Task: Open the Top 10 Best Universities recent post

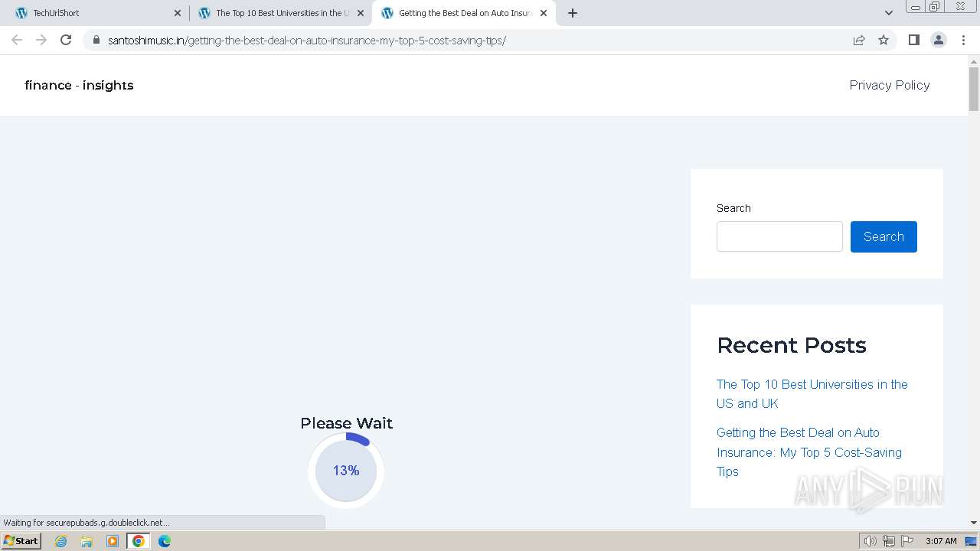Action: coord(812,393)
